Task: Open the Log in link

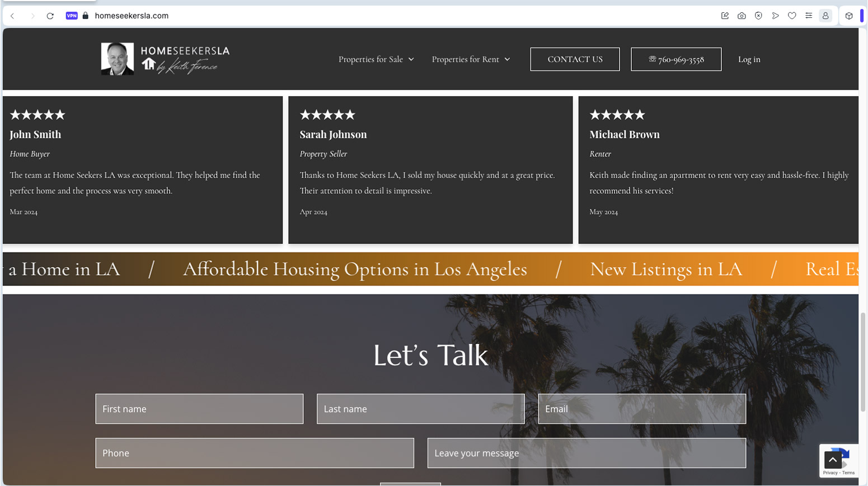Action: [749, 59]
